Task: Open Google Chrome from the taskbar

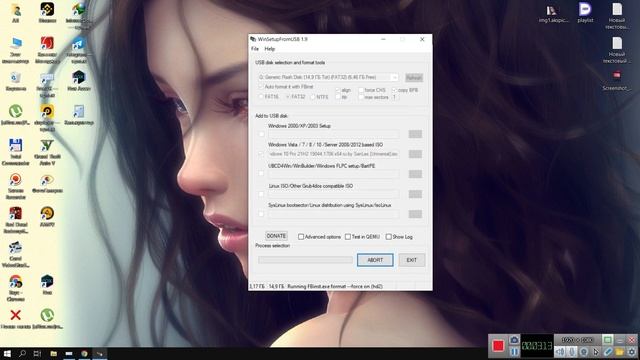Action: (84, 353)
